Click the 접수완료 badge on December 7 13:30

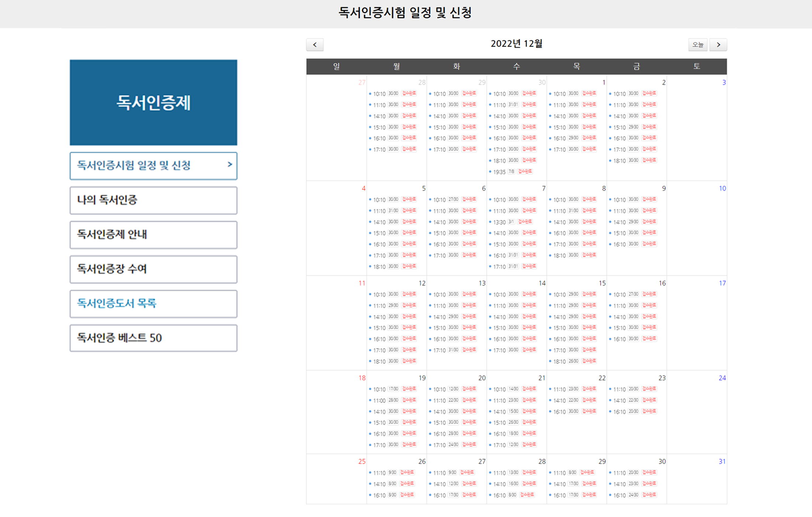[x=525, y=222]
